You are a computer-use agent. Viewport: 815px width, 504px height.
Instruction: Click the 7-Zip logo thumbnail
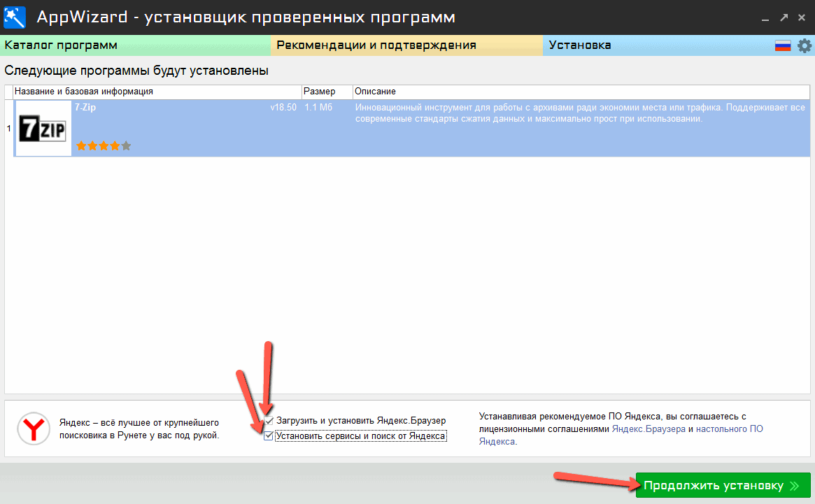[x=43, y=129]
